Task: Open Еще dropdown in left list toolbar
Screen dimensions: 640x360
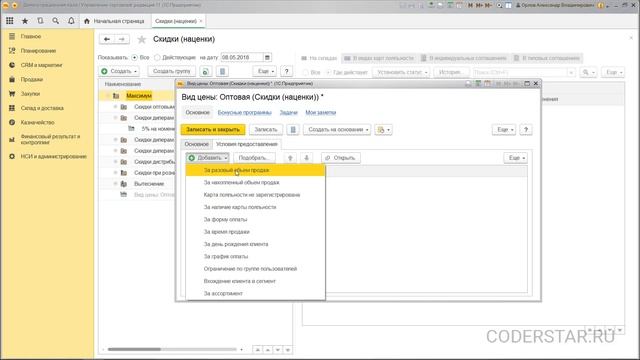Action: click(264, 71)
